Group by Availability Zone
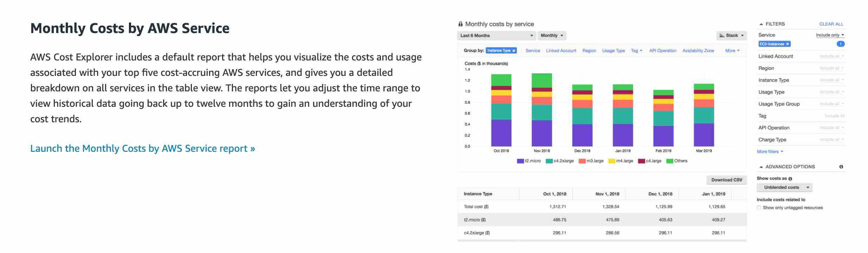868x253 pixels. [x=698, y=51]
